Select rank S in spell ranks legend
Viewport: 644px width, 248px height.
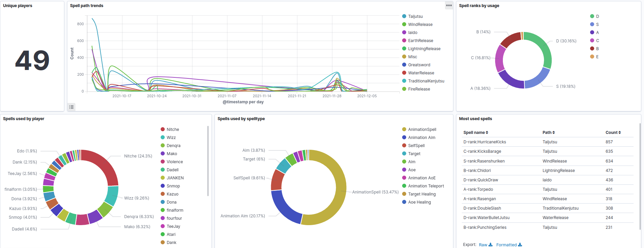coord(598,25)
